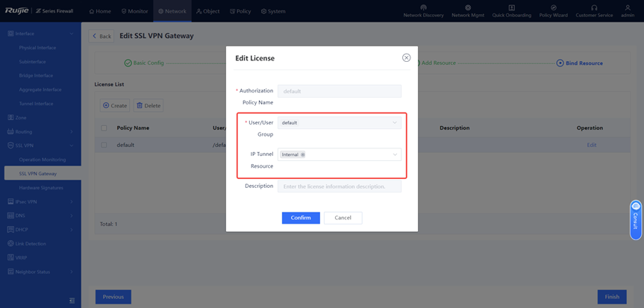The image size is (644, 308).
Task: Launch the Policy Wizard icon
Action: point(553,7)
